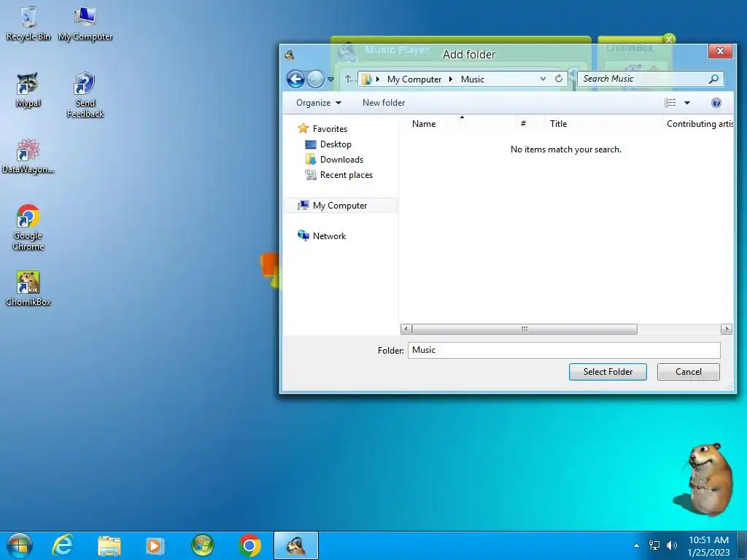Close the ChomikBox widget with green X

point(669,39)
